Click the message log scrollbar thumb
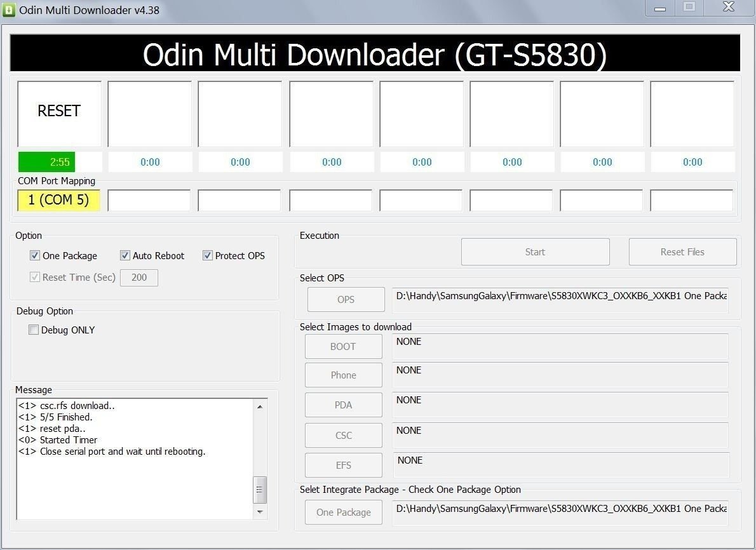756x550 pixels. click(x=260, y=490)
